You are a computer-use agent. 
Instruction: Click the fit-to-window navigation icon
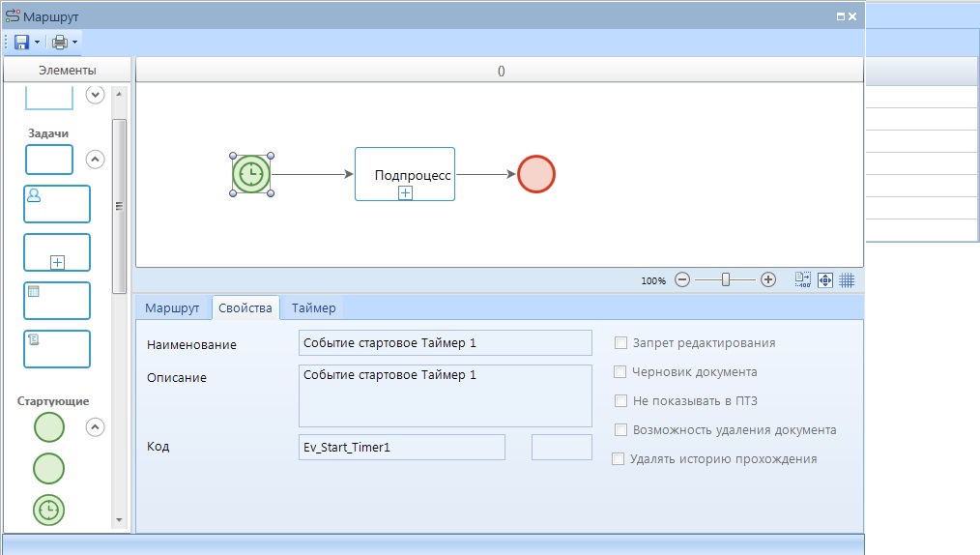pyautogui.click(x=825, y=279)
